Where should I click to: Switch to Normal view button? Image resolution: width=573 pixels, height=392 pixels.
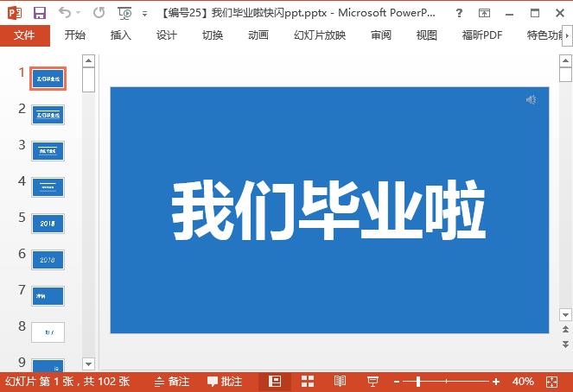point(275,381)
